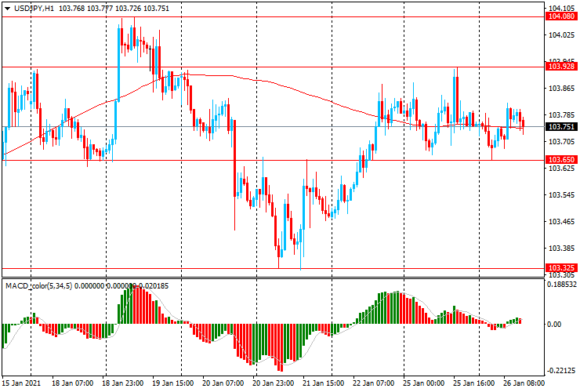Click the 103.705 price scale value
The width and height of the screenshot is (580, 392).
(561, 142)
